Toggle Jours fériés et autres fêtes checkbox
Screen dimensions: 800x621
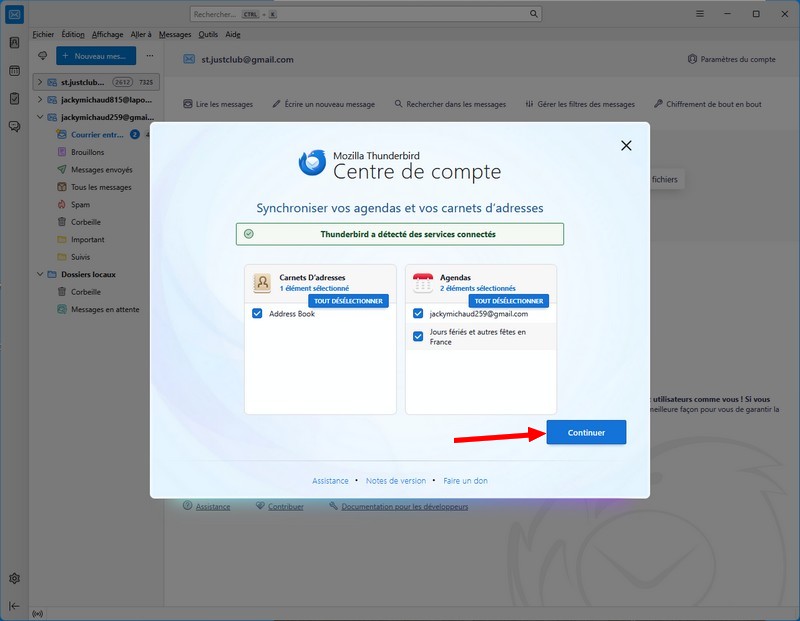coord(419,337)
